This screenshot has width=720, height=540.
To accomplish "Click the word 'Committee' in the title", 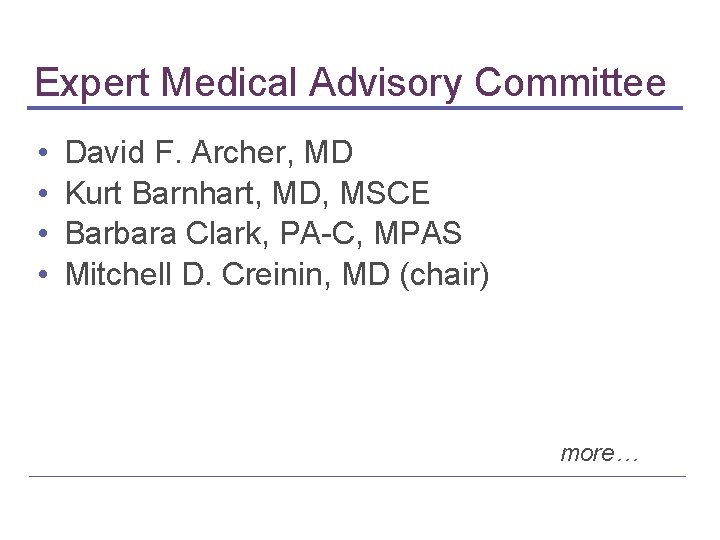I will [x=570, y=82].
